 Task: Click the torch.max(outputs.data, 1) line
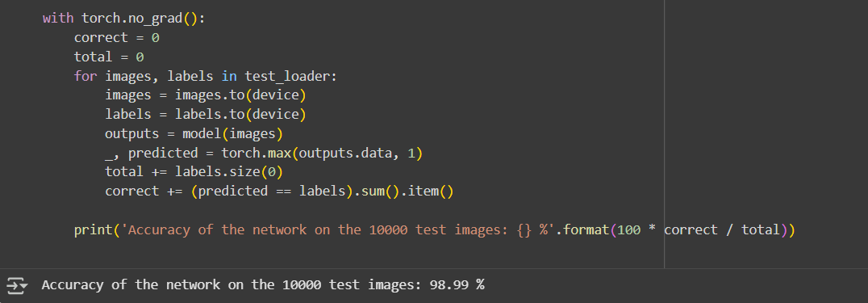coord(264,153)
